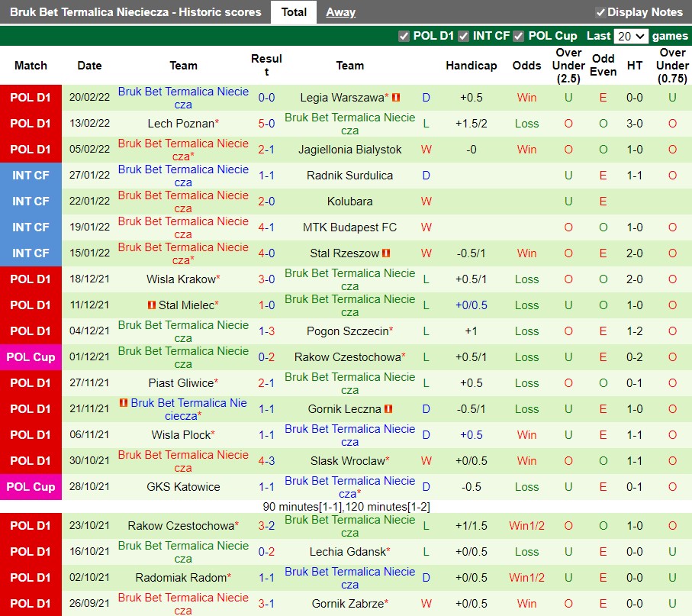Click Bruk Bet Termalica link on Wisla Krakow row
Screen dimensions: 692x616
349,279
